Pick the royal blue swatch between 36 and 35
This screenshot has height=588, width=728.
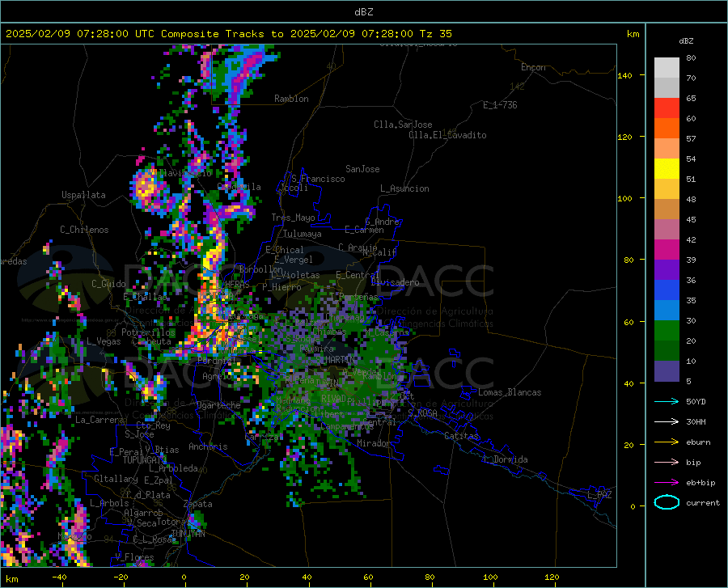click(667, 290)
